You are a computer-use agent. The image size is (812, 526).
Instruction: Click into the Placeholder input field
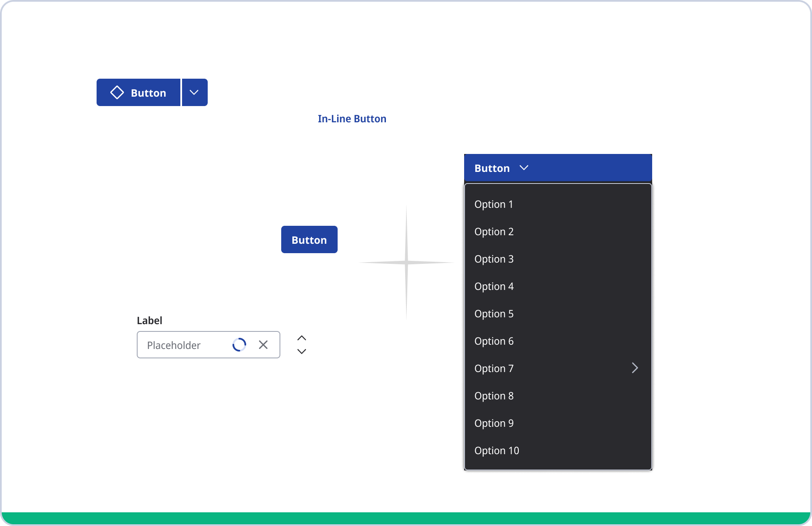[184, 345]
